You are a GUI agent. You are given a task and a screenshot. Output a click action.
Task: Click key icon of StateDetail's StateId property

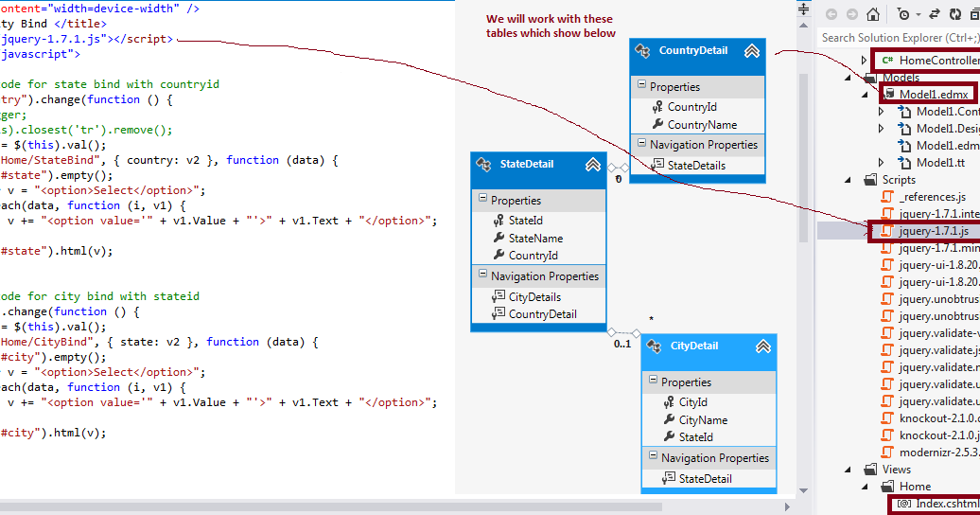pyautogui.click(x=499, y=221)
